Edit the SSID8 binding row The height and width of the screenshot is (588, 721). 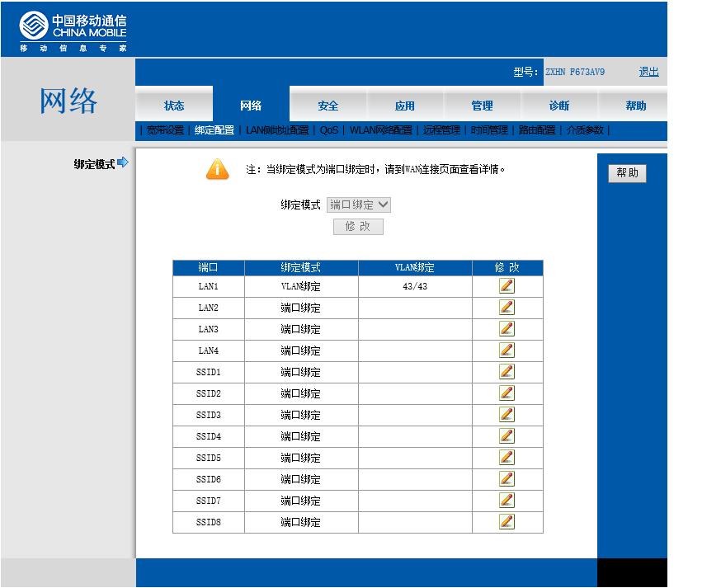tap(507, 522)
